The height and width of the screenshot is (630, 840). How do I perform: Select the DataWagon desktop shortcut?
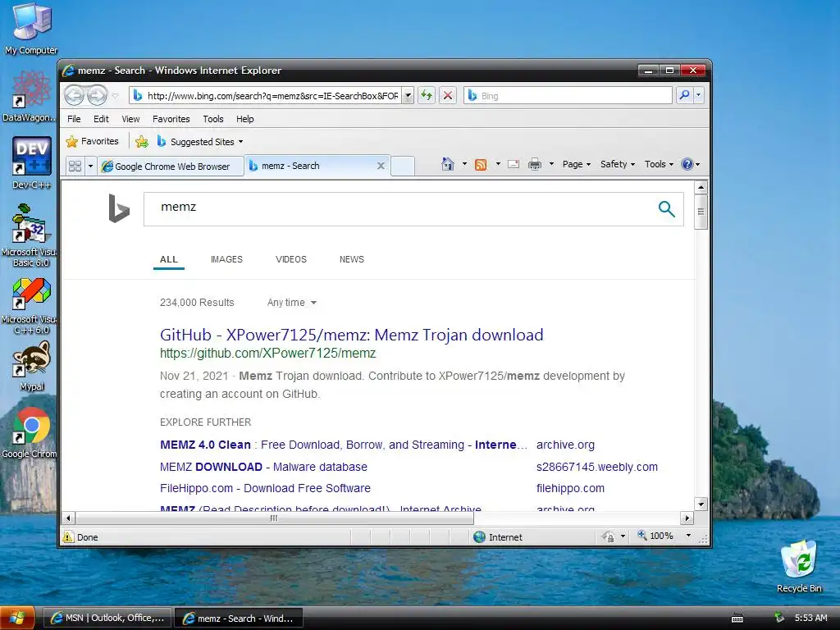[30, 97]
